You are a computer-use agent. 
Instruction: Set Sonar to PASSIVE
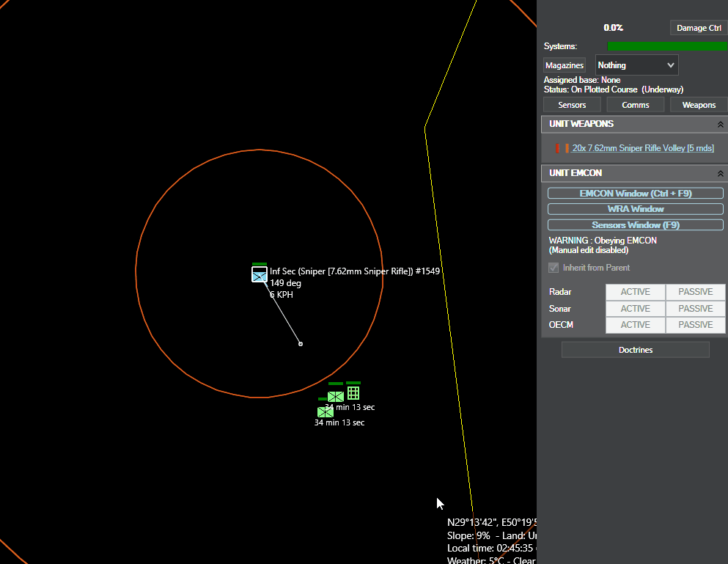click(695, 309)
